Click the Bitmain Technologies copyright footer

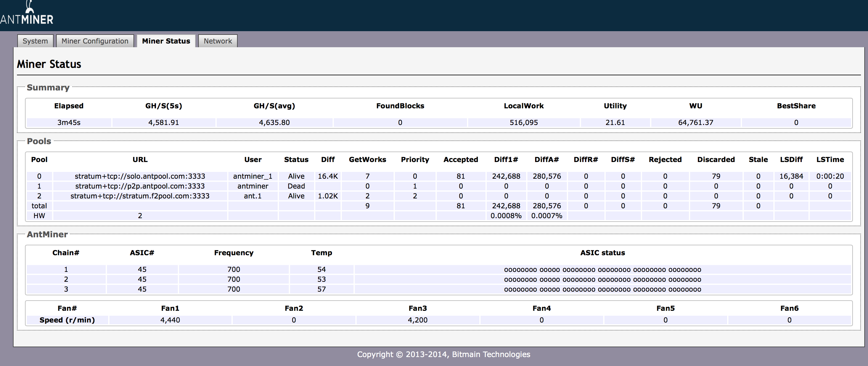point(444,354)
